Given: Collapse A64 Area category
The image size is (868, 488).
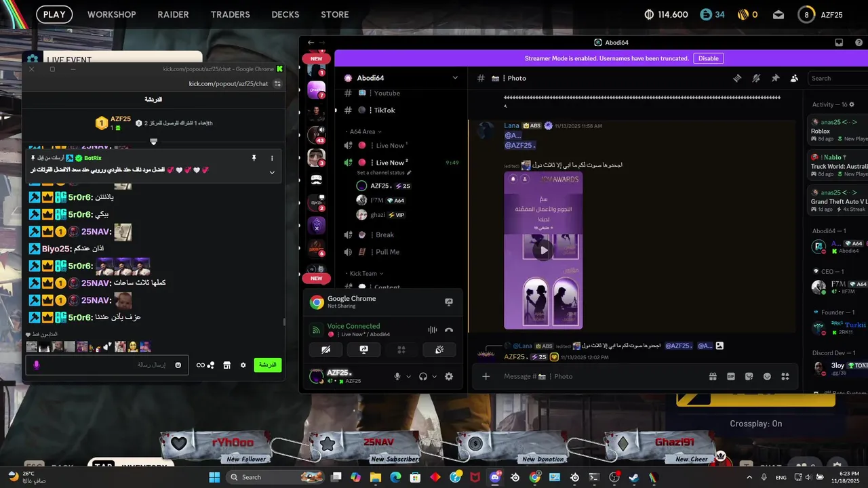Looking at the screenshot, I should click(363, 131).
